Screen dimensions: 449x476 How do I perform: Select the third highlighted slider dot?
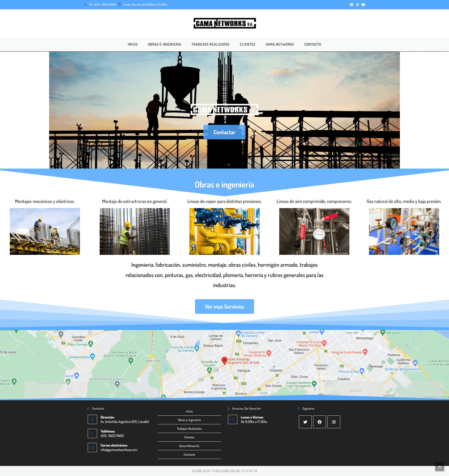[x=229, y=165]
